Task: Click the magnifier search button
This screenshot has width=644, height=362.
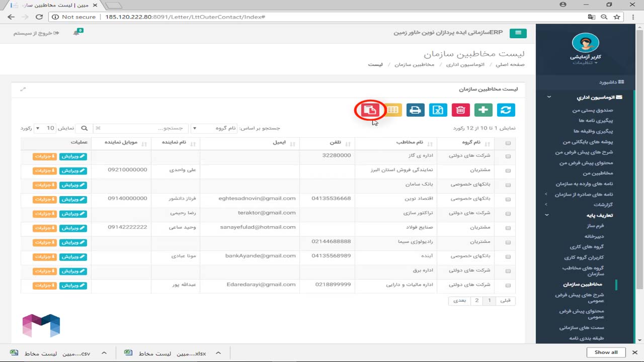Action: point(85,128)
